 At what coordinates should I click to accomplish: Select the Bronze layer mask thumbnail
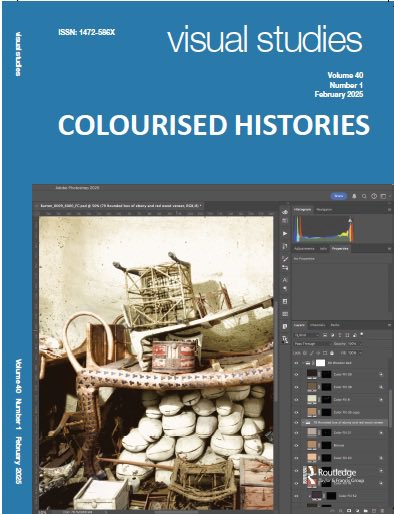pos(326,445)
